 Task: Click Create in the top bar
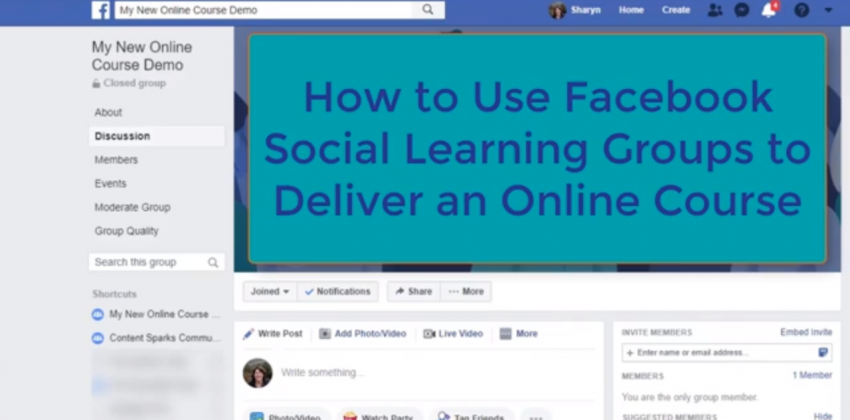point(675,10)
